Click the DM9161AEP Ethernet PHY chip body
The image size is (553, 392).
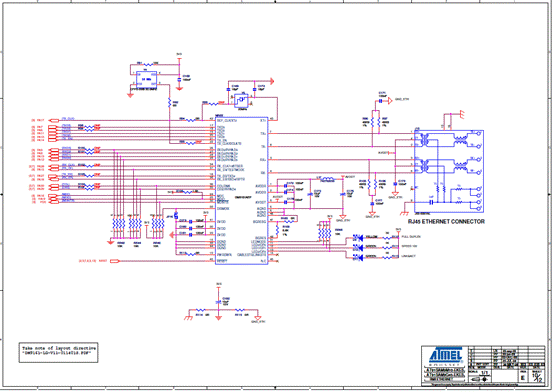(242, 191)
